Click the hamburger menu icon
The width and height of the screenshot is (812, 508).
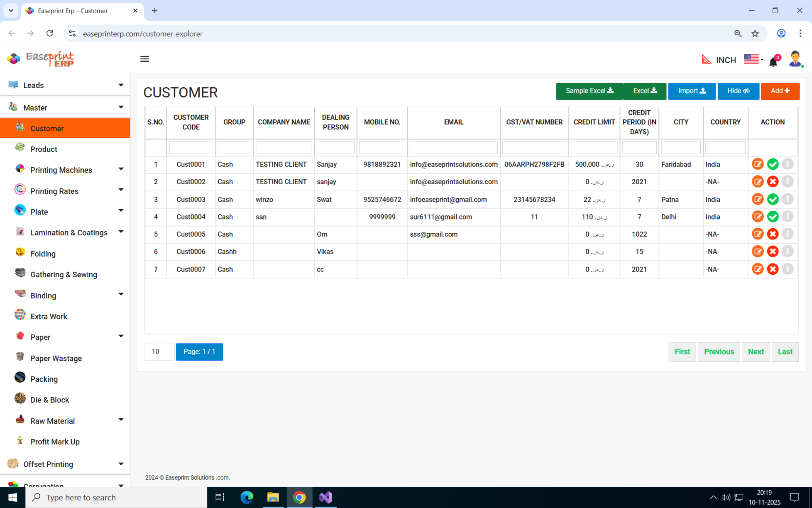[144, 59]
